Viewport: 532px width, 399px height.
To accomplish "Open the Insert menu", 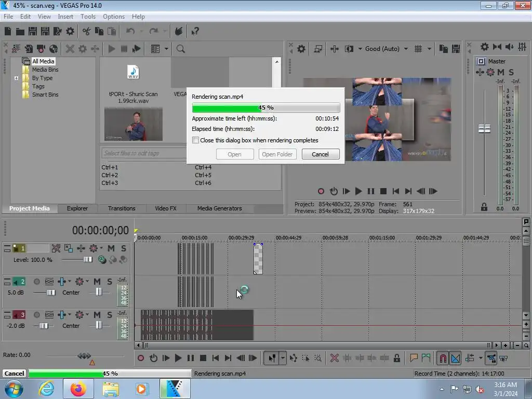I will pos(65,17).
